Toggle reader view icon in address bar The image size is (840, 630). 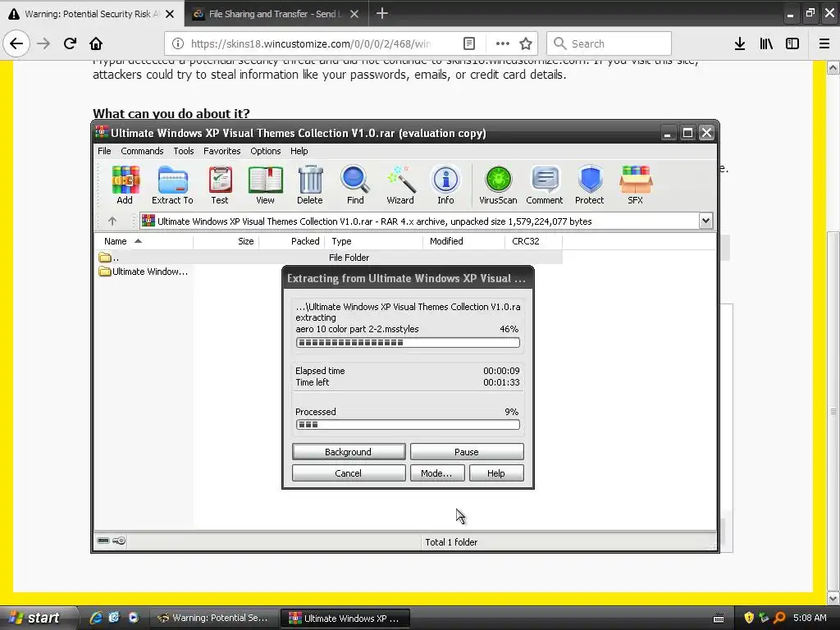[468, 43]
